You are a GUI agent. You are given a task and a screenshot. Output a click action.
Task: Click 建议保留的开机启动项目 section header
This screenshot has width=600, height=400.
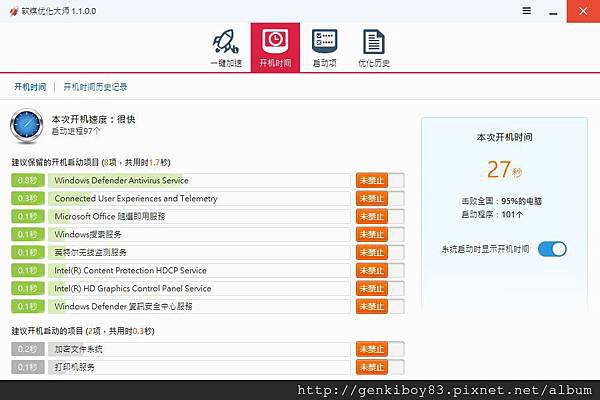point(91,162)
